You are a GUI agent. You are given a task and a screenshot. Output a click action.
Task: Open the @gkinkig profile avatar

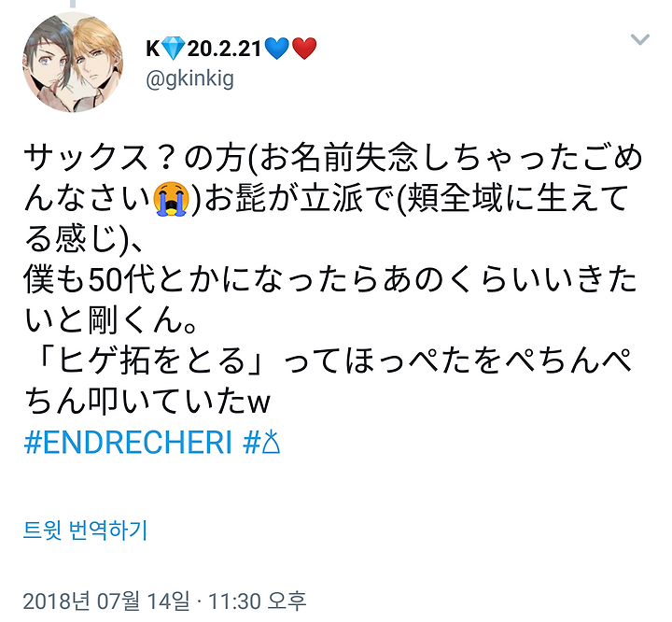pyautogui.click(x=73, y=63)
